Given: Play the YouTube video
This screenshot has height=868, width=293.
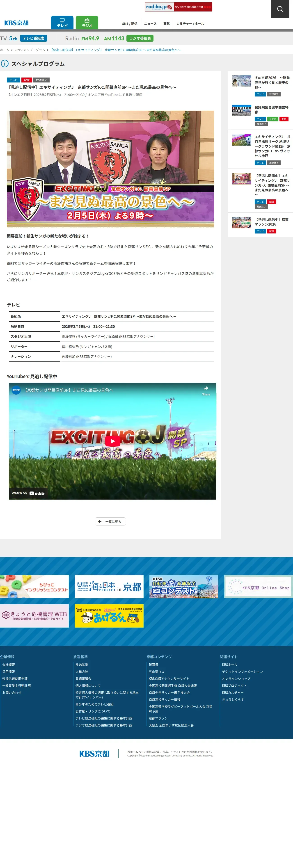Looking at the screenshot, I should pyautogui.click(x=113, y=441).
